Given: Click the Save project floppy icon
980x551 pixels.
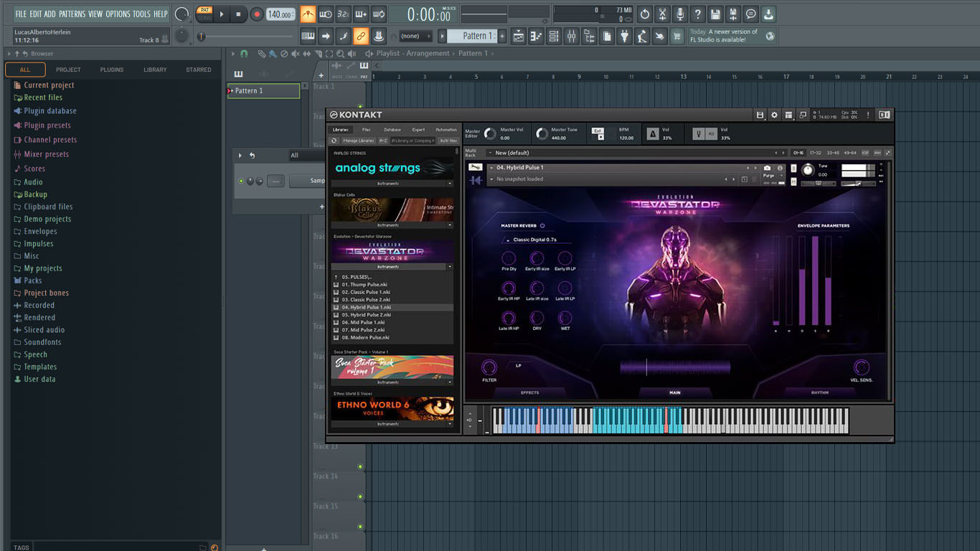Looking at the screenshot, I should [715, 14].
